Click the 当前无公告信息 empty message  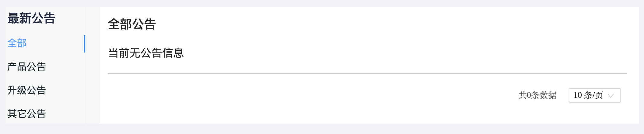tap(146, 53)
